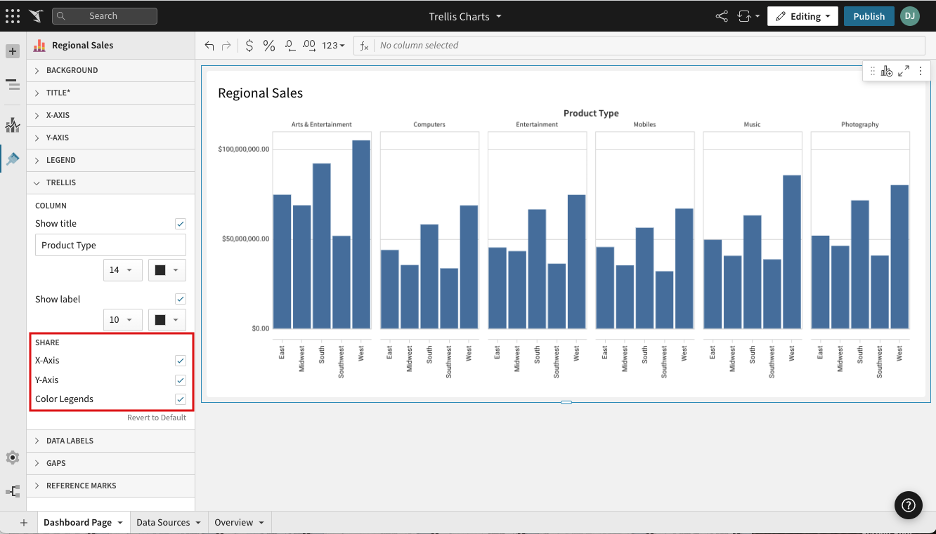The image size is (936, 534).
Task: Apply percent format icon
Action: tap(269, 46)
